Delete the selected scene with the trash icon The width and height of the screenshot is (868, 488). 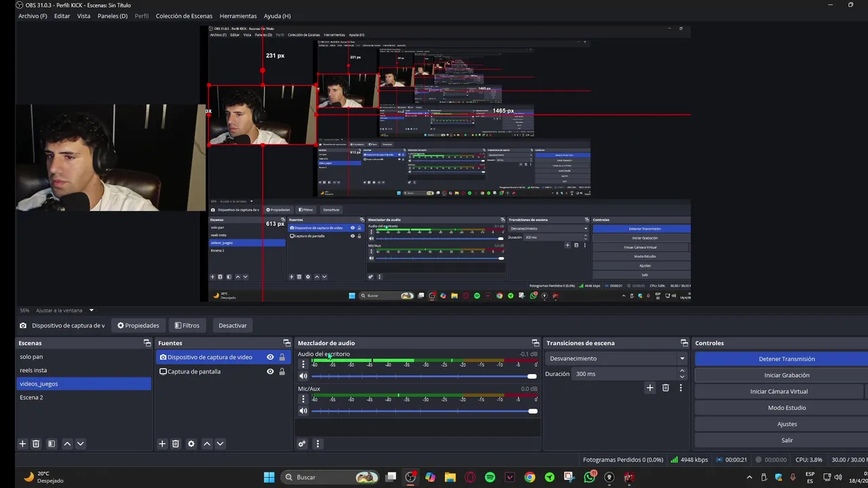(36, 444)
